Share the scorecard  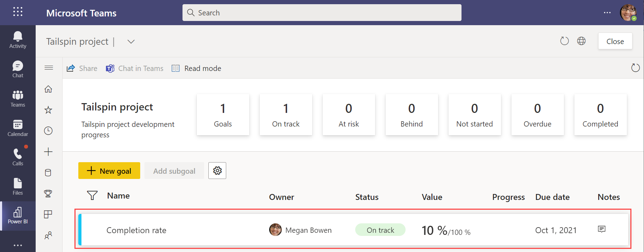[82, 68]
